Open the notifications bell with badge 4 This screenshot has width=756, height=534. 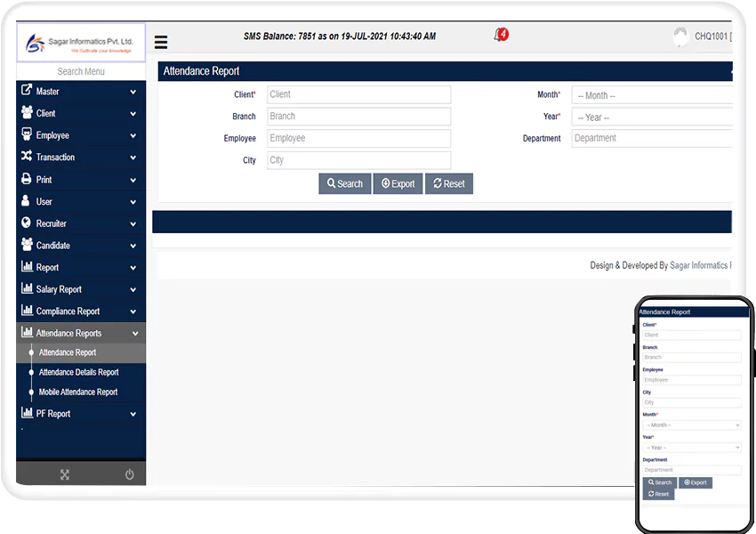(501, 35)
